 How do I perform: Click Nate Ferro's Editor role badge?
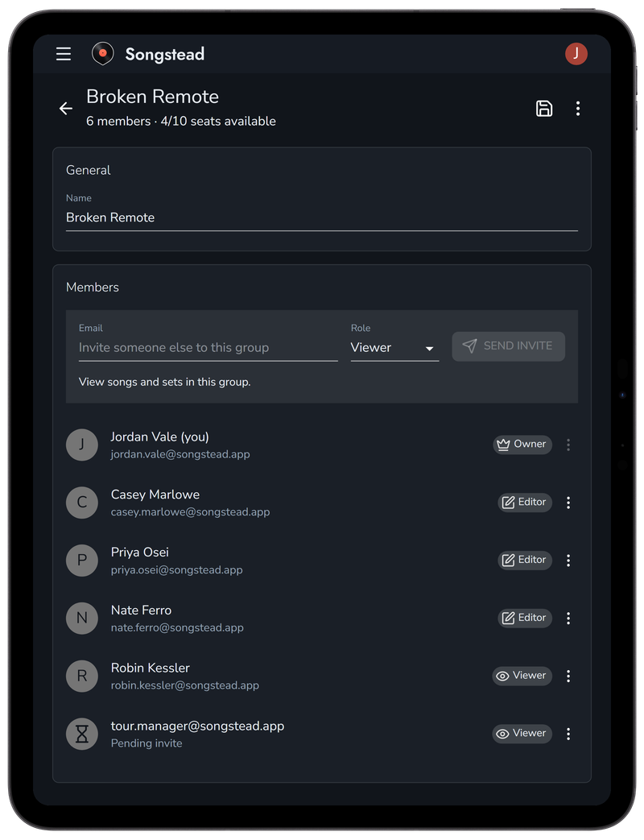(x=525, y=618)
